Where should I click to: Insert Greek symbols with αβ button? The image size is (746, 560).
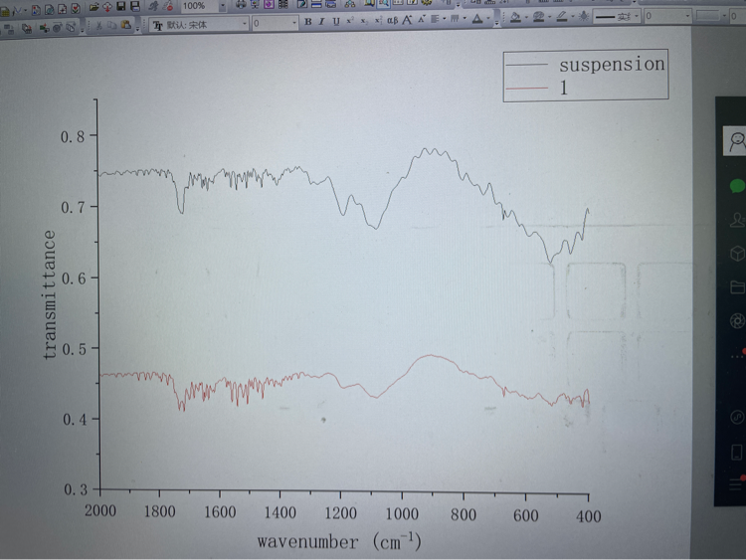point(392,21)
